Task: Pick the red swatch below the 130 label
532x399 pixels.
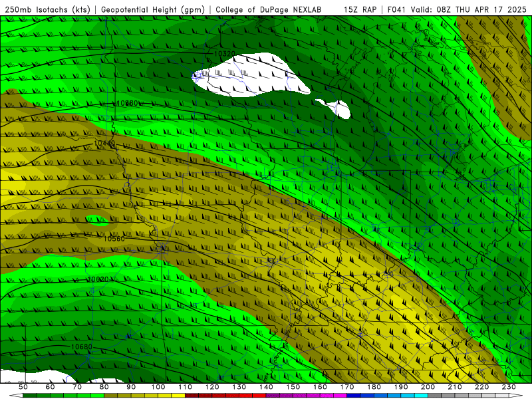Action: point(245,396)
